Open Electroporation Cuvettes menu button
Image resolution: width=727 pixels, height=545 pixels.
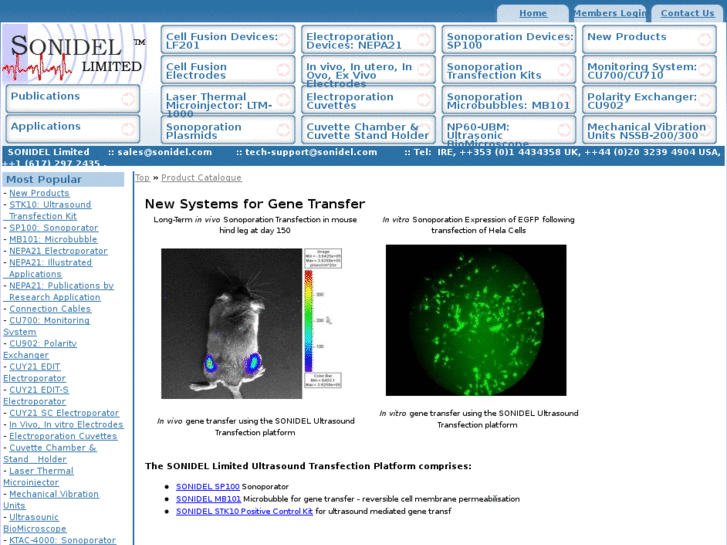click(368, 100)
